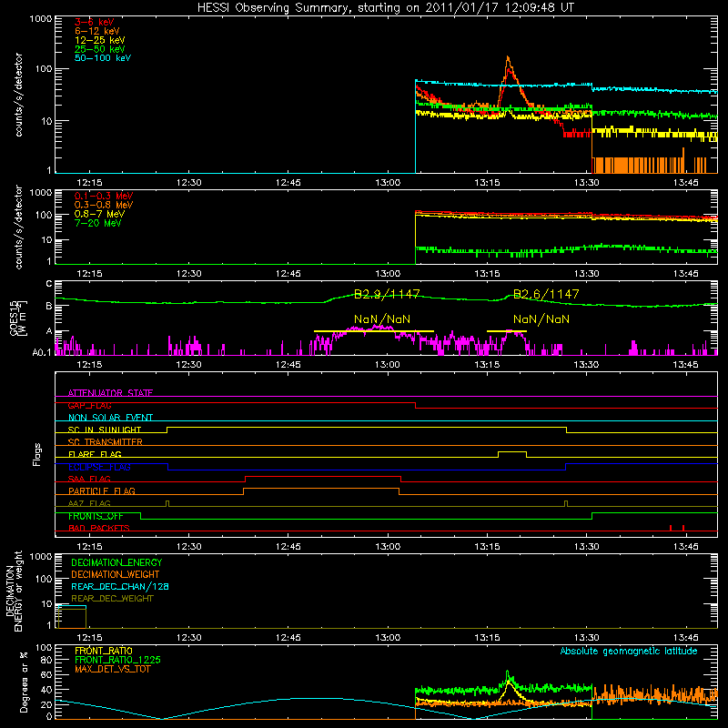
Task: Select the SAA_FLAG label
Action: pyautogui.click(x=89, y=479)
